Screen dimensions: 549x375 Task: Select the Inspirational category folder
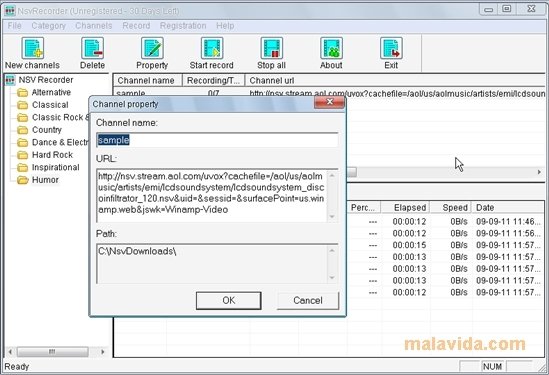coord(55,167)
